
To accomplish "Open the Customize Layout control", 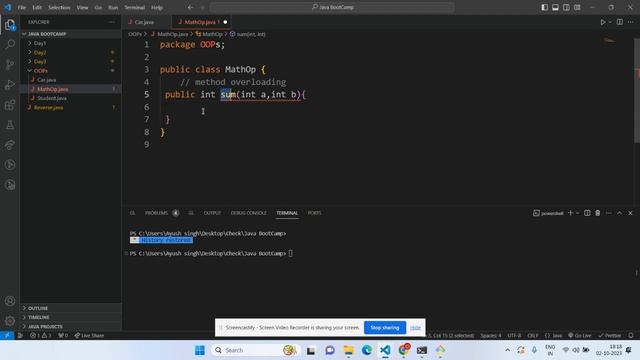I will click(578, 7).
